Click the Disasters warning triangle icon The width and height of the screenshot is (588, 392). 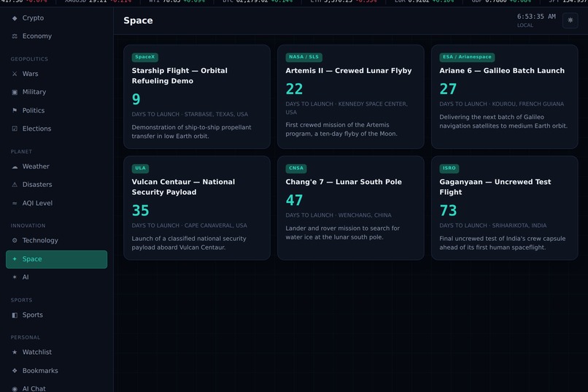pos(15,185)
